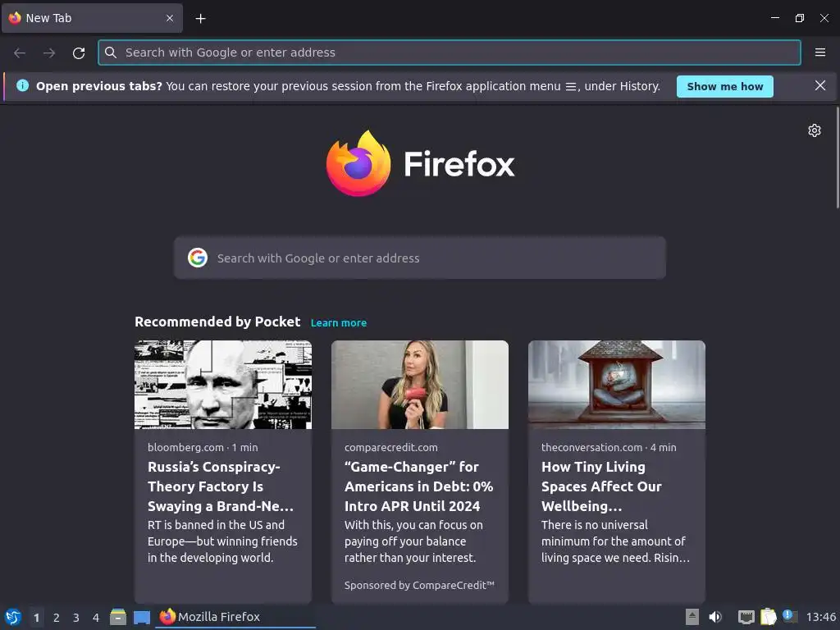
Task: Click the back navigation arrow
Action: click(x=20, y=52)
